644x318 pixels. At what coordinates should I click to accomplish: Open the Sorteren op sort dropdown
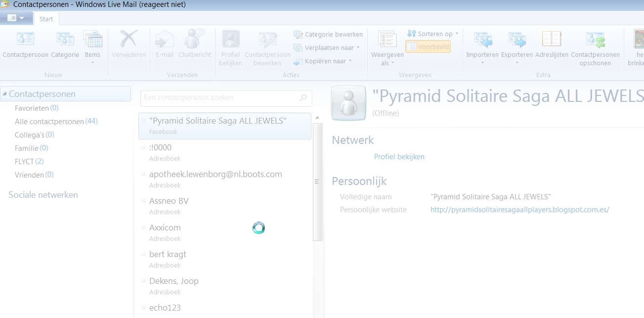[x=432, y=34]
